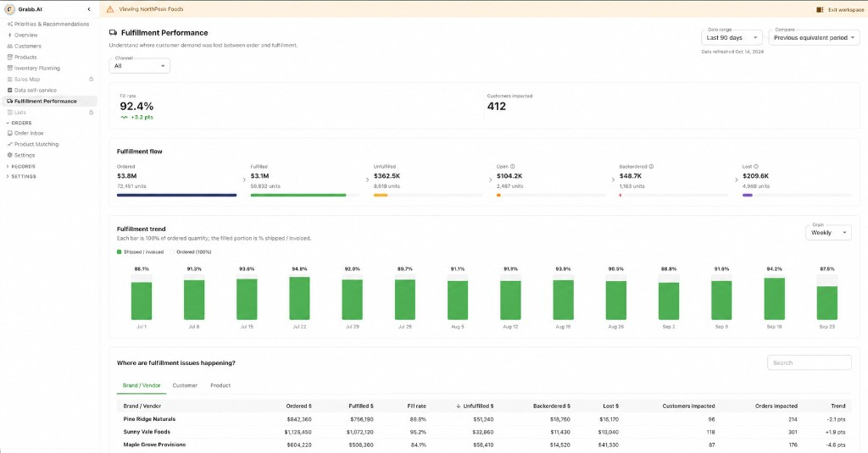
Task: Open the Channel dropdown
Action: click(140, 66)
